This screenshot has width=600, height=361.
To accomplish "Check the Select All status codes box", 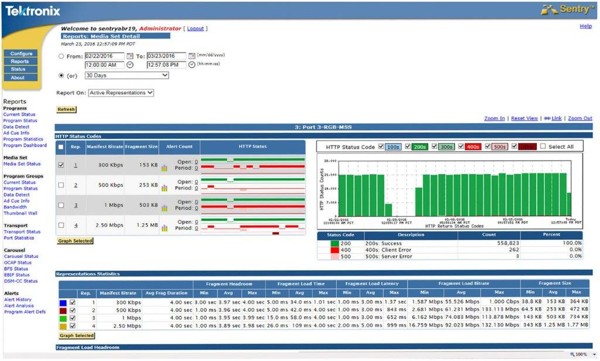I will [543, 146].
